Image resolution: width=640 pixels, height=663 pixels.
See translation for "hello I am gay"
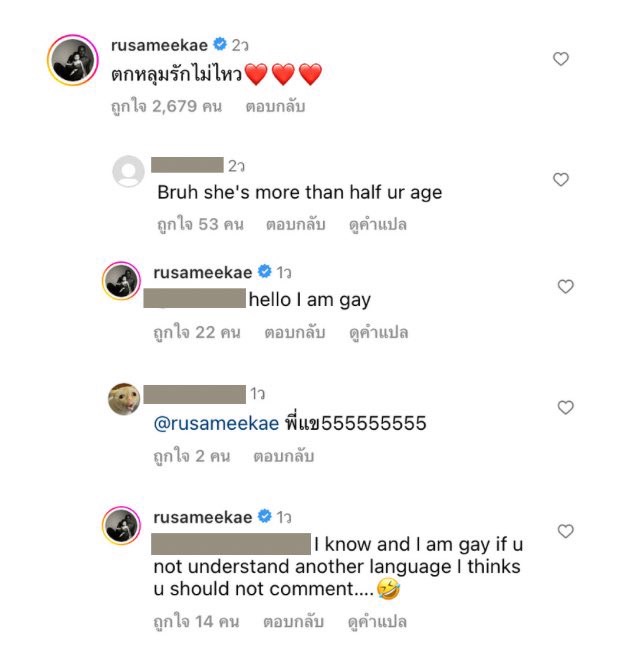pos(379,332)
